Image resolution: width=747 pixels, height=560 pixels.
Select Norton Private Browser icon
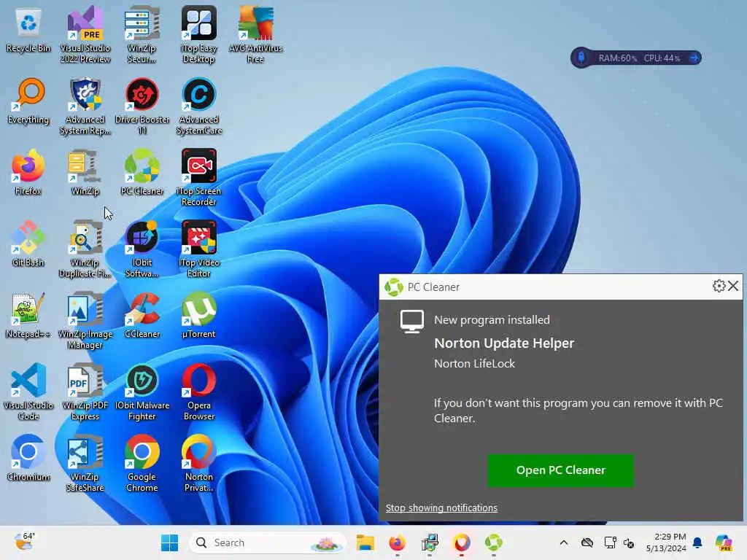coord(198,463)
